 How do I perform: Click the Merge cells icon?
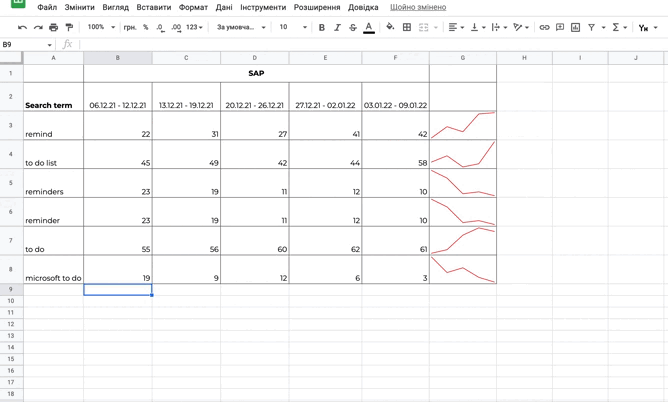click(423, 27)
